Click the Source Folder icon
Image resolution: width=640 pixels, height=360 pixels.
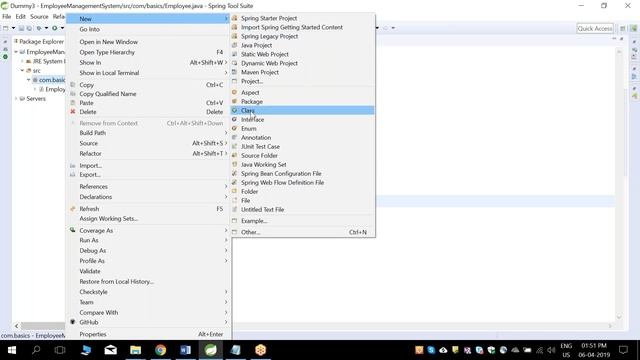pyautogui.click(x=234, y=155)
